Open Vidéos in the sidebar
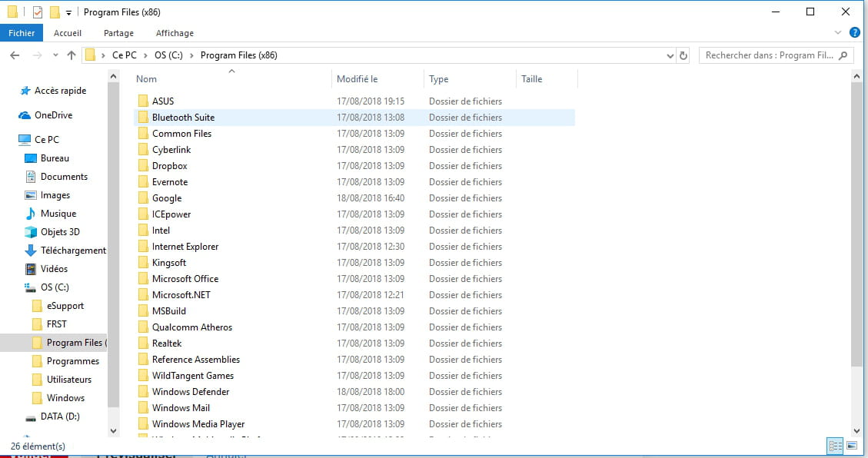The height and width of the screenshot is (458, 868). [46, 269]
